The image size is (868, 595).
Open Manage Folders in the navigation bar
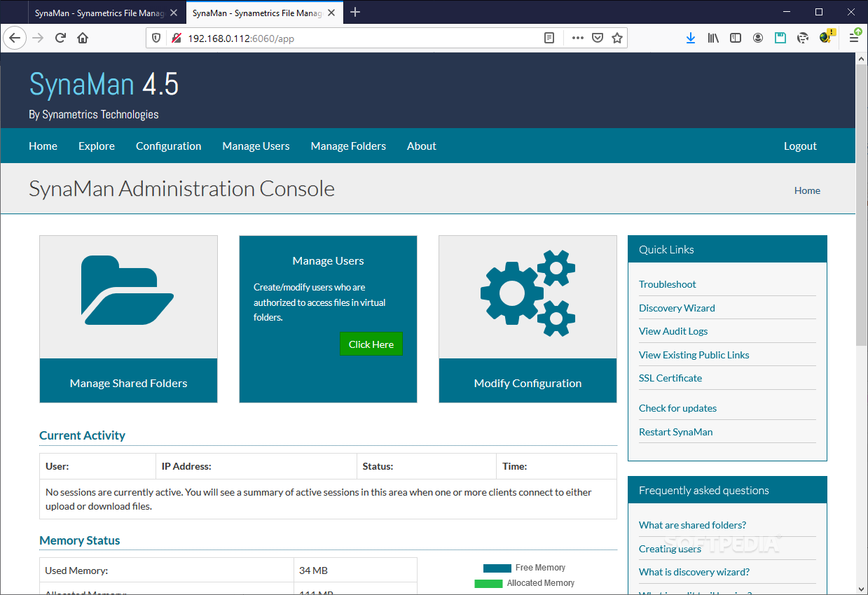click(348, 146)
